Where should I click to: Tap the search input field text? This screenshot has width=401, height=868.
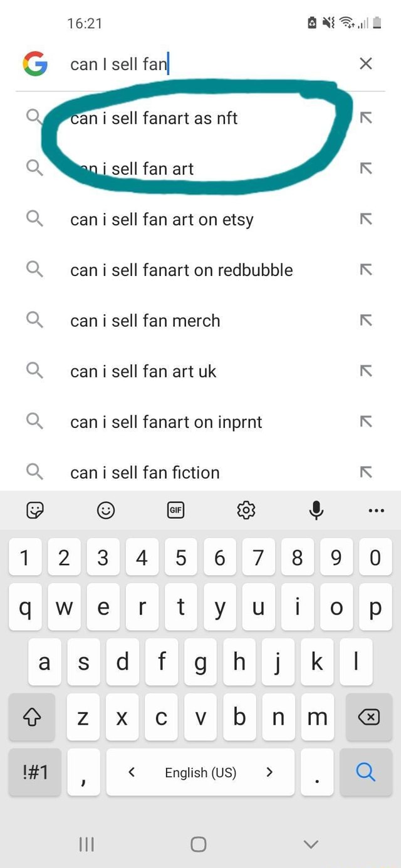tap(119, 64)
